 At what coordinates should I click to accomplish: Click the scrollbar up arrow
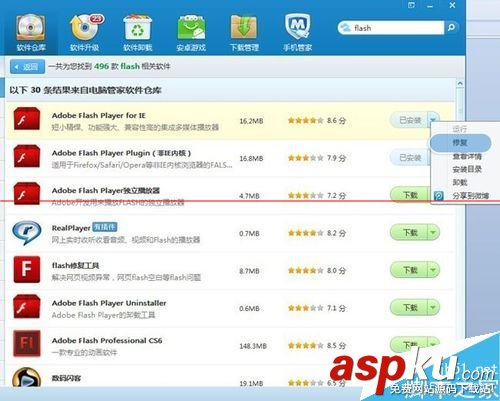point(460,83)
